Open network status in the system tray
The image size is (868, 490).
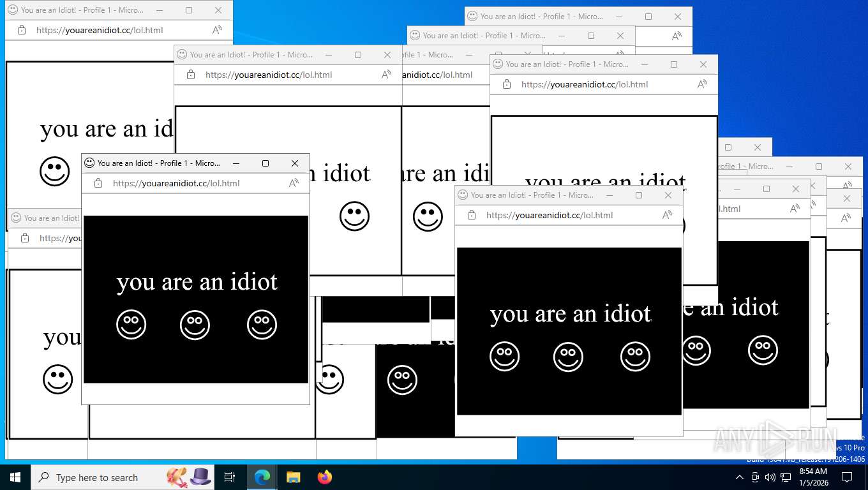point(786,477)
